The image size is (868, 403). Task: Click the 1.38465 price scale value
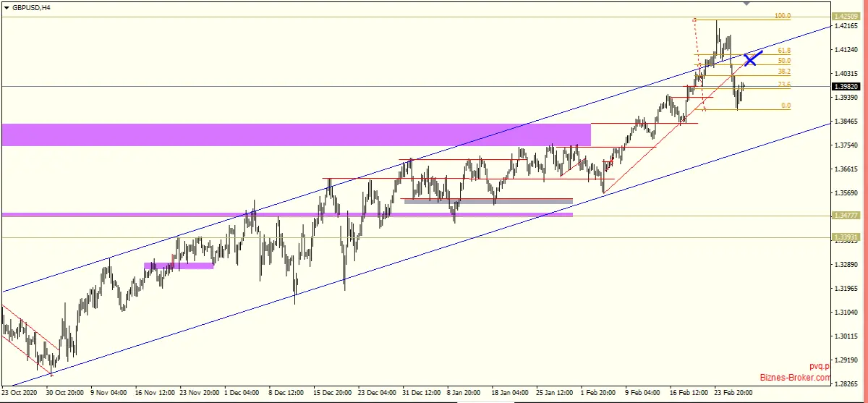click(x=846, y=122)
